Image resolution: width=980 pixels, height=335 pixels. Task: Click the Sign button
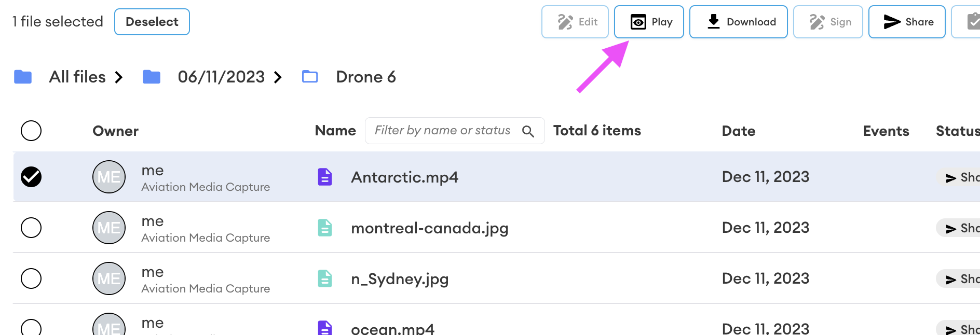point(828,22)
